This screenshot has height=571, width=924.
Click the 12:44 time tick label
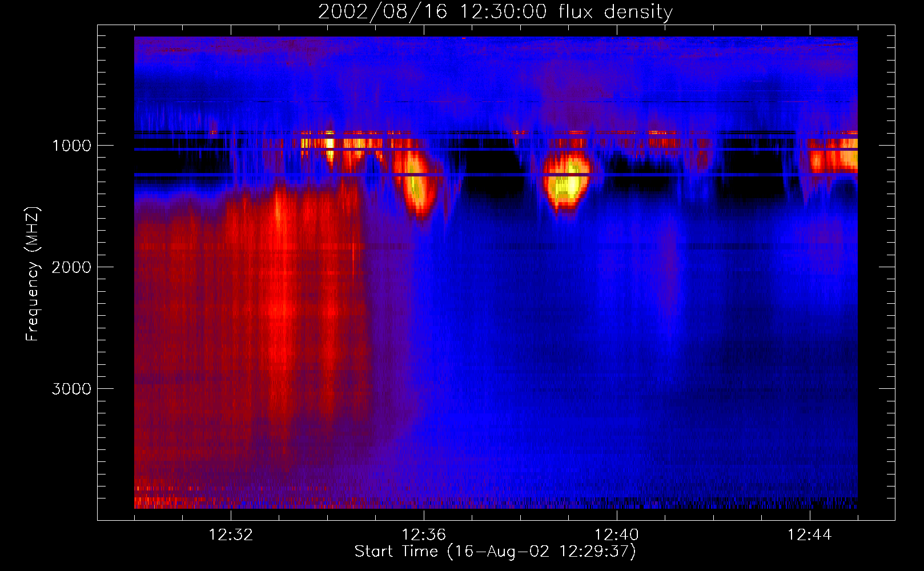pyautogui.click(x=810, y=535)
